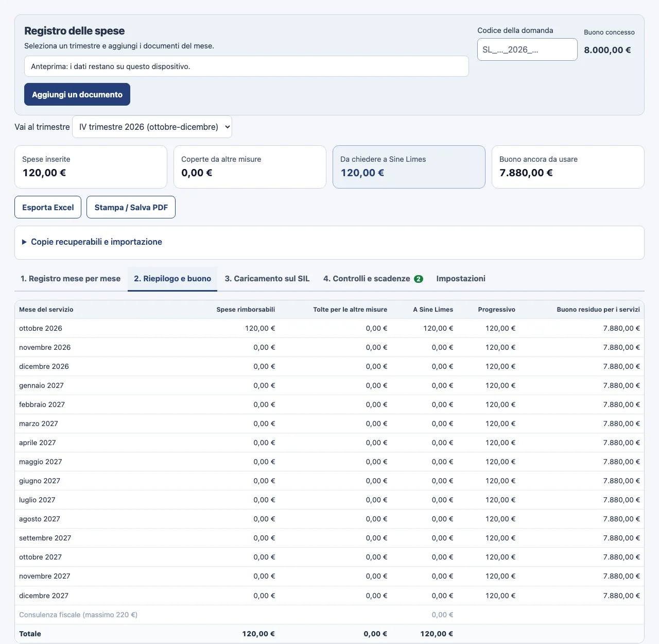Click the Aggiungi un documento button
Image resolution: width=659 pixels, height=644 pixels.
point(77,94)
